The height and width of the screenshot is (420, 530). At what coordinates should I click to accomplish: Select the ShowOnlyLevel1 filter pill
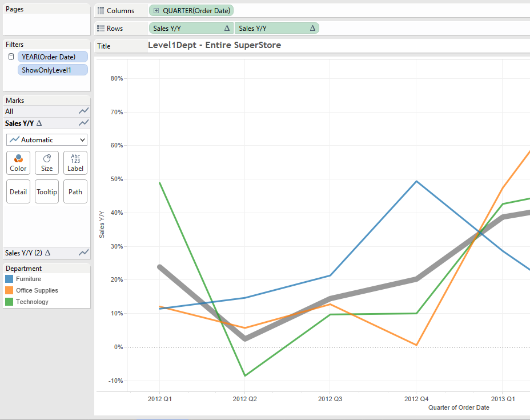coord(53,69)
